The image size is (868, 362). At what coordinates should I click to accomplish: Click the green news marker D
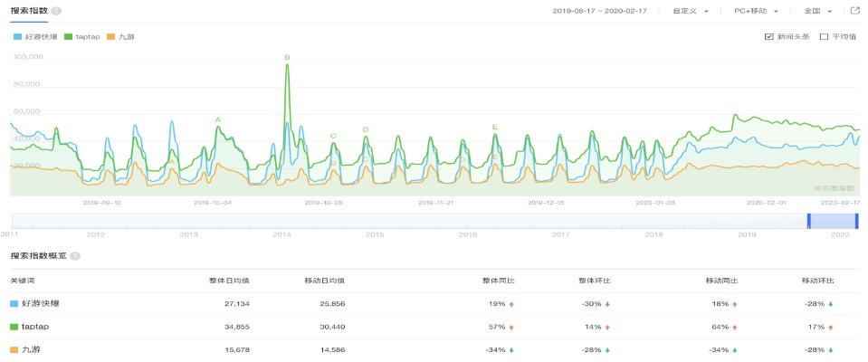366,129
